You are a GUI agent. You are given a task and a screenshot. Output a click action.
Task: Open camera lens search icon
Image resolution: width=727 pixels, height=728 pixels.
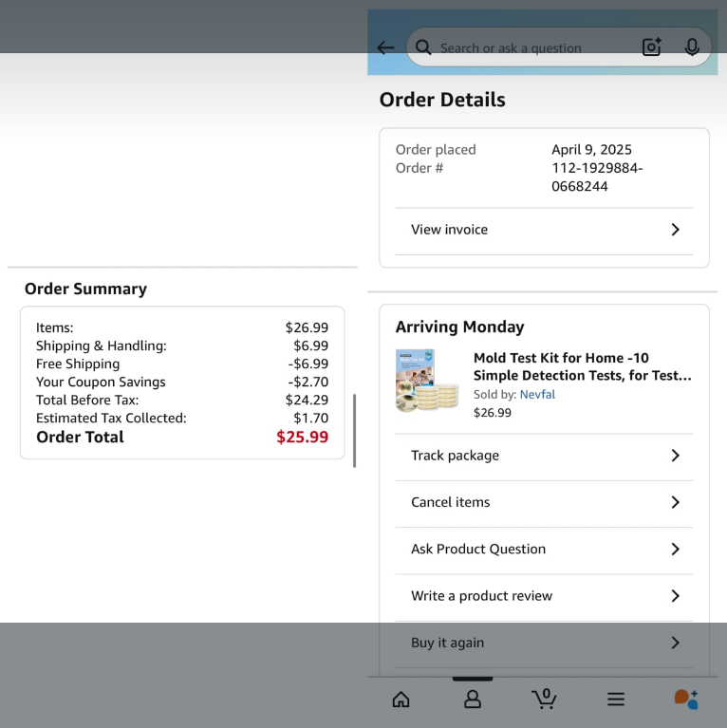651,47
